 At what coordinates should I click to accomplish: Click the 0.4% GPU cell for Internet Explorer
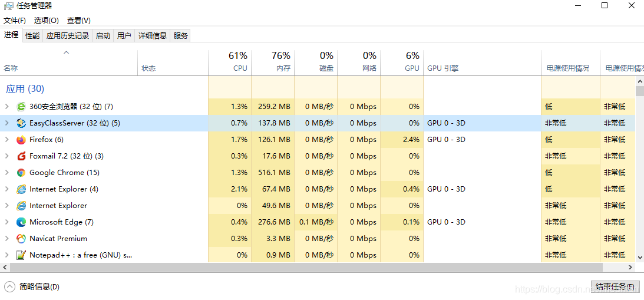point(402,189)
